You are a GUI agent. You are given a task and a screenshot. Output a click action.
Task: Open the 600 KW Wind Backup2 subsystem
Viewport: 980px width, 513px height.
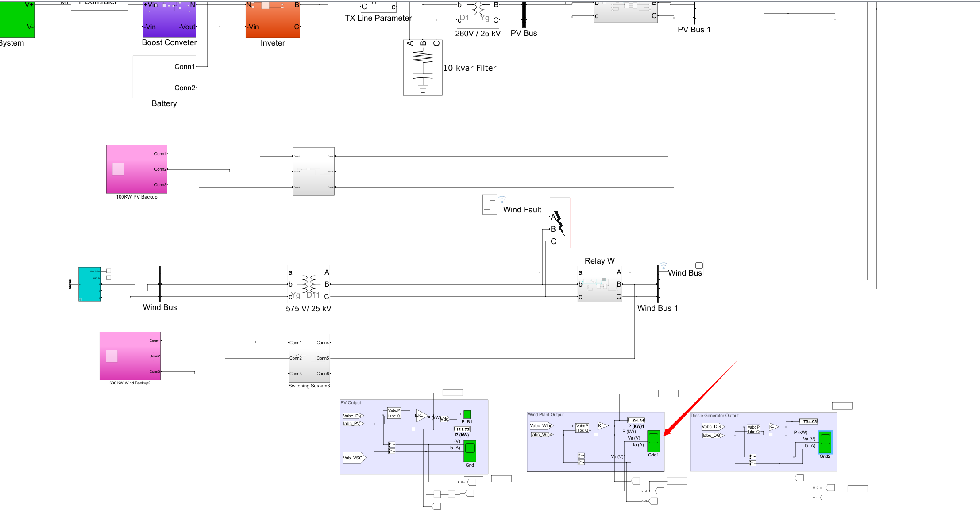coord(130,356)
